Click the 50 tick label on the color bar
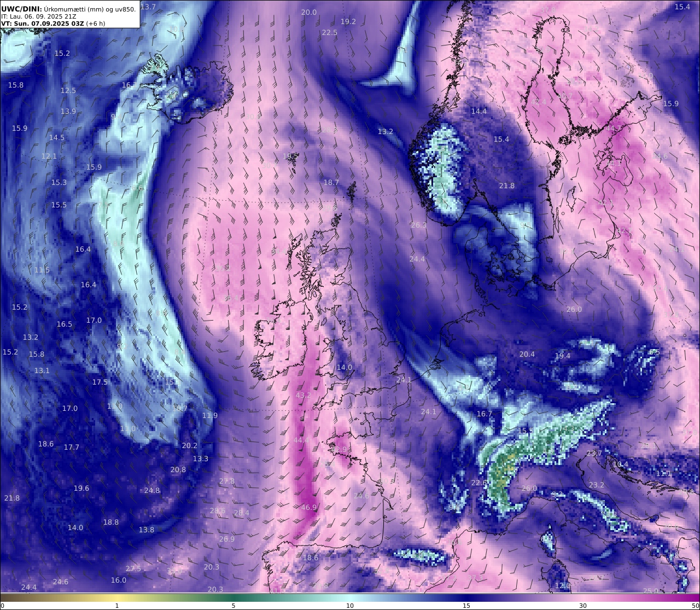 (695, 606)
